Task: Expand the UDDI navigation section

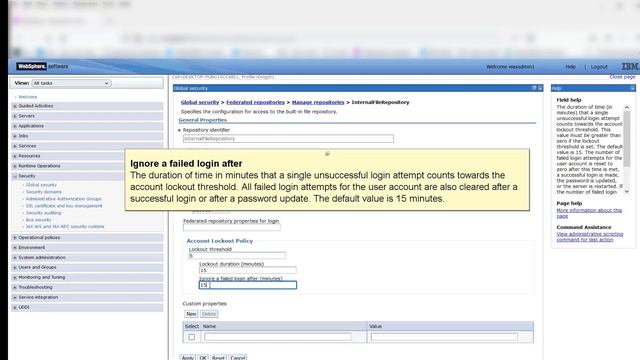Action: [x=15, y=307]
